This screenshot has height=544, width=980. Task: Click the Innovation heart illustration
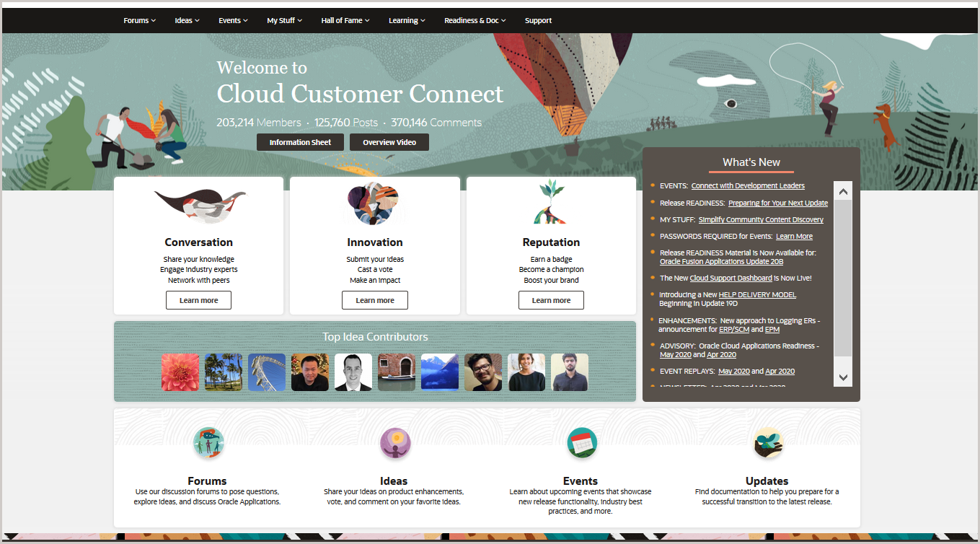click(374, 203)
